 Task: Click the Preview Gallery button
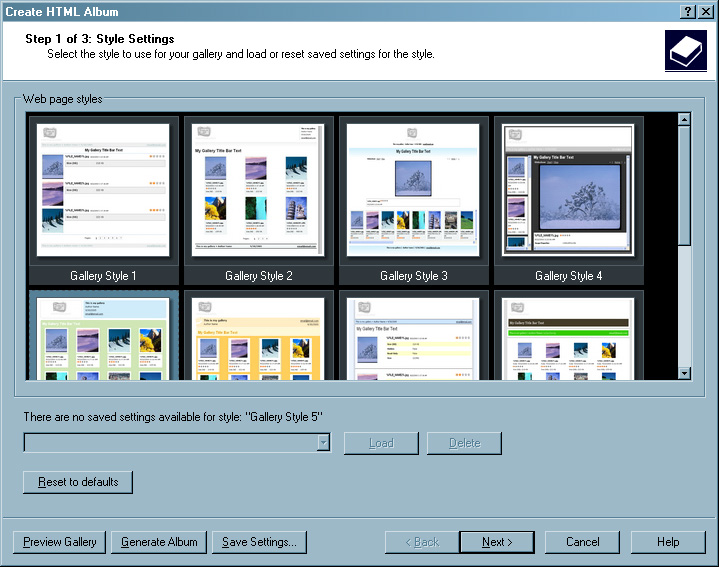click(60, 542)
